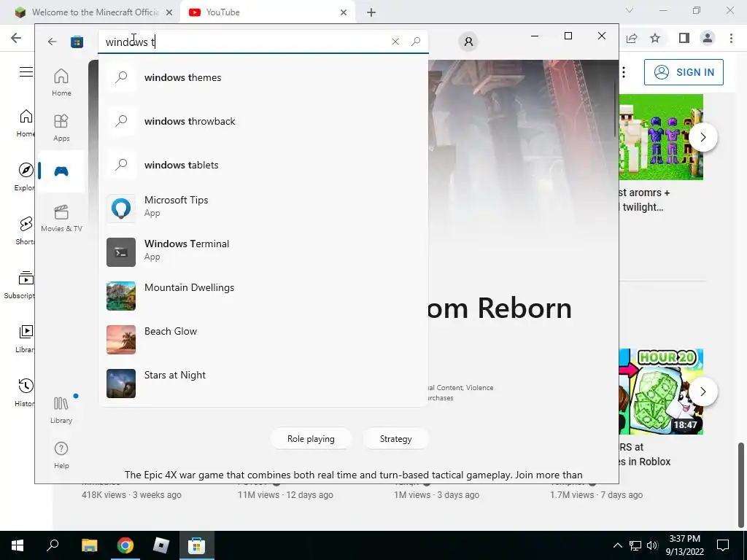Viewport: 747px width, 560px height.
Task: Open YouTube Explore in sidebar
Action: [26, 177]
